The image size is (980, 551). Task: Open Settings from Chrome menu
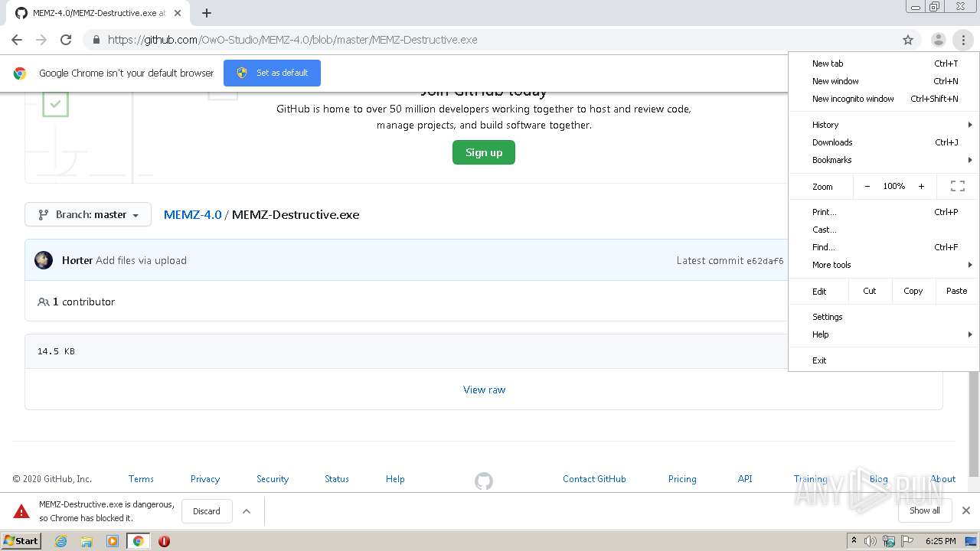click(x=884, y=317)
